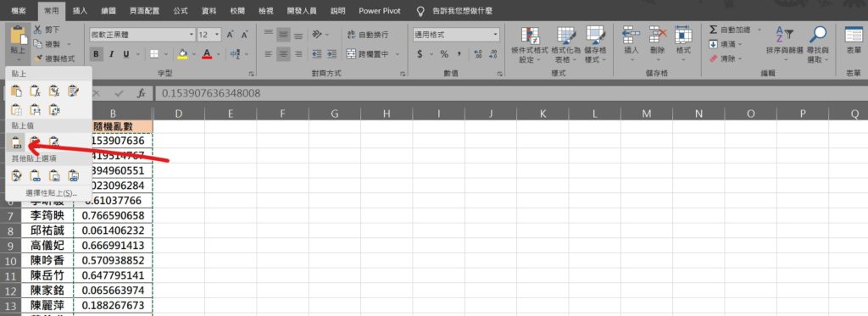Click the 剪下 (Cut) button
The width and height of the screenshot is (868, 316).
(47, 30)
